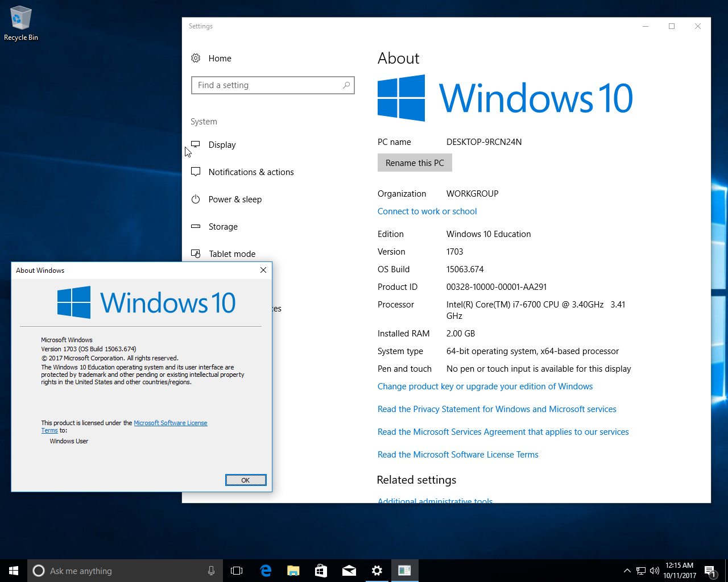The image size is (728, 582).
Task: Click Rename this PC button
Action: (x=415, y=163)
